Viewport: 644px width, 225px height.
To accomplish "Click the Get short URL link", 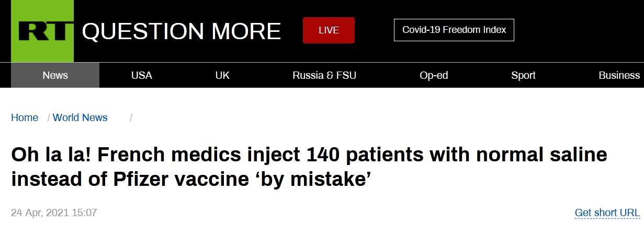I will (x=607, y=213).
